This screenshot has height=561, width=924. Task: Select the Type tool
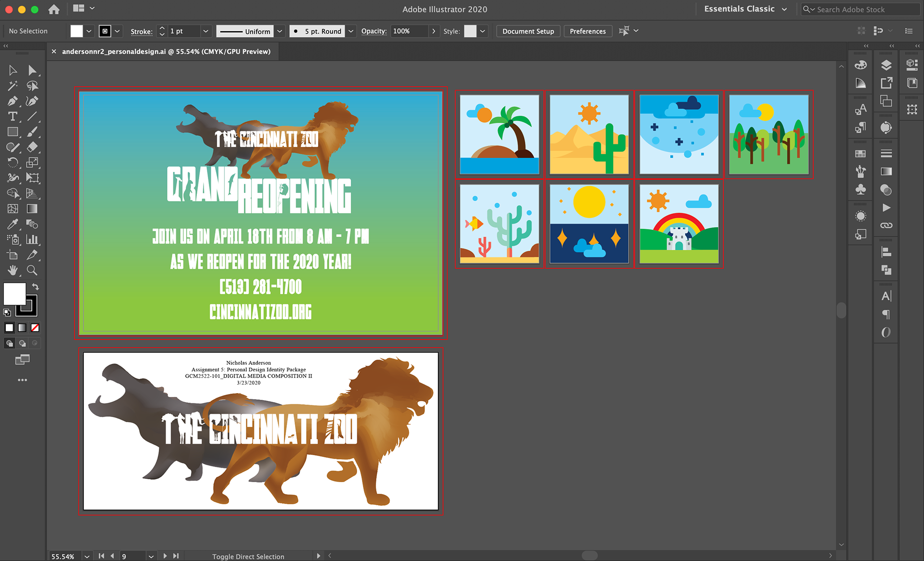(13, 116)
